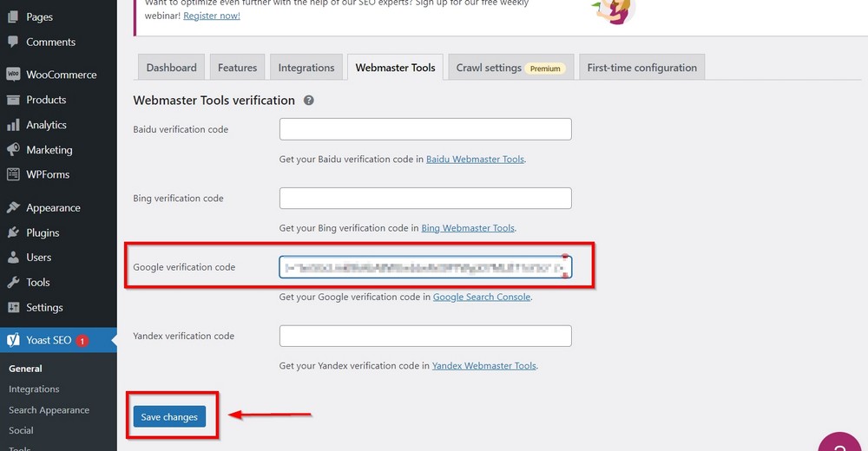Click the Google verification code field
Image resolution: width=868 pixels, height=451 pixels.
425,267
